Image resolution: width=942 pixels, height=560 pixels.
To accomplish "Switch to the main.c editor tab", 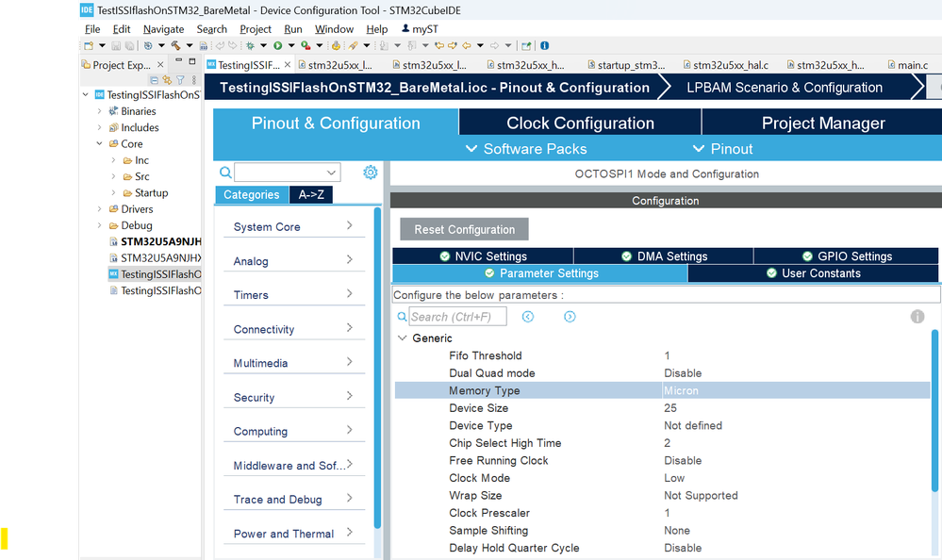I will (x=908, y=65).
